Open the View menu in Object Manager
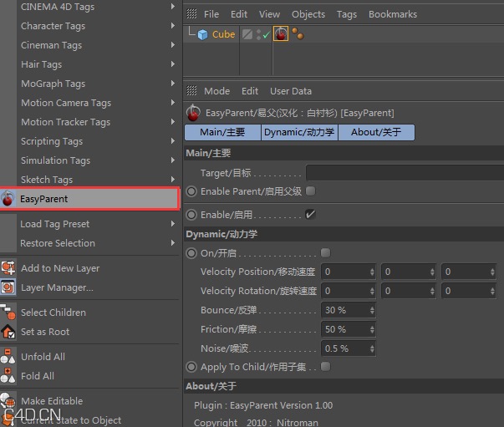This screenshot has width=504, height=427. coord(269,14)
